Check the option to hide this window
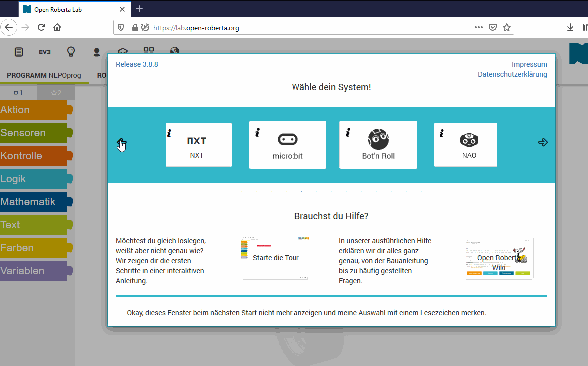This screenshot has width=588, height=366. pos(119,313)
